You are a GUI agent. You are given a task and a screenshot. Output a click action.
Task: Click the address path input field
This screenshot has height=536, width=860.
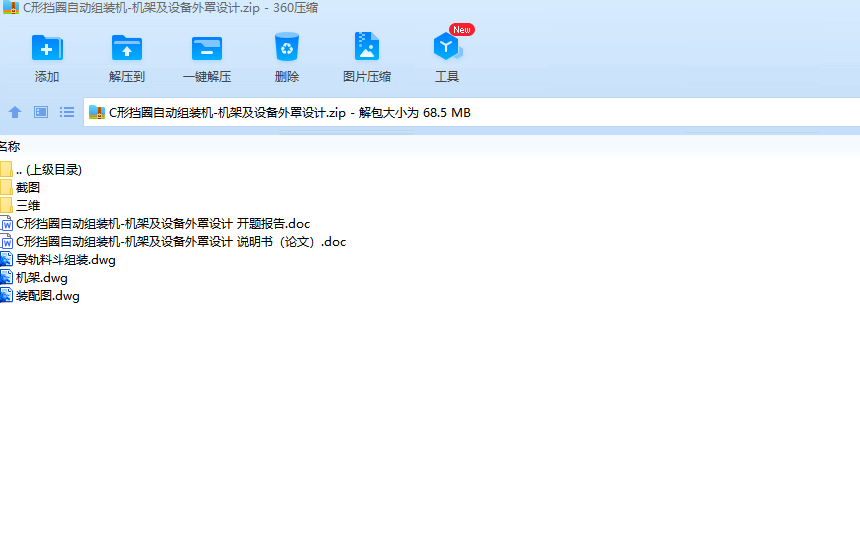tap(472, 112)
